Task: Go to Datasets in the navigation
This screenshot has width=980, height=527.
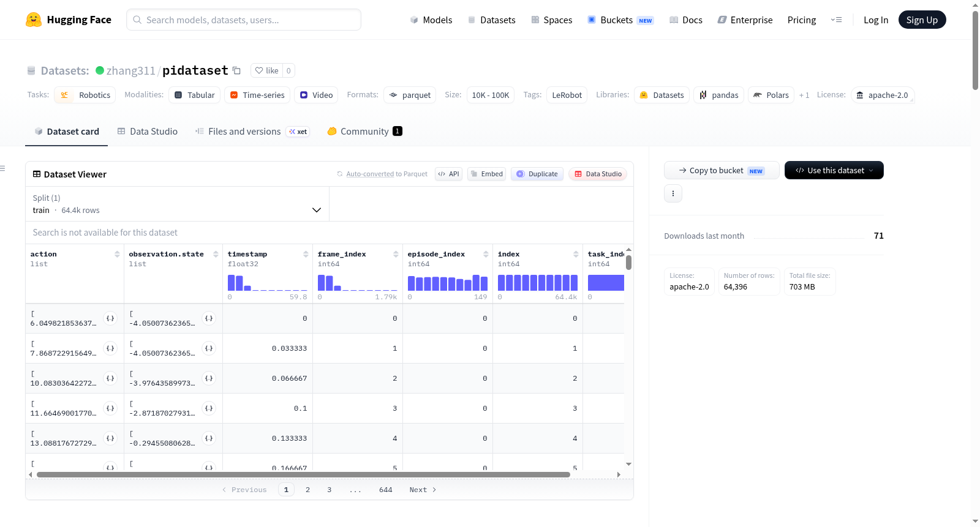Action: (491, 20)
